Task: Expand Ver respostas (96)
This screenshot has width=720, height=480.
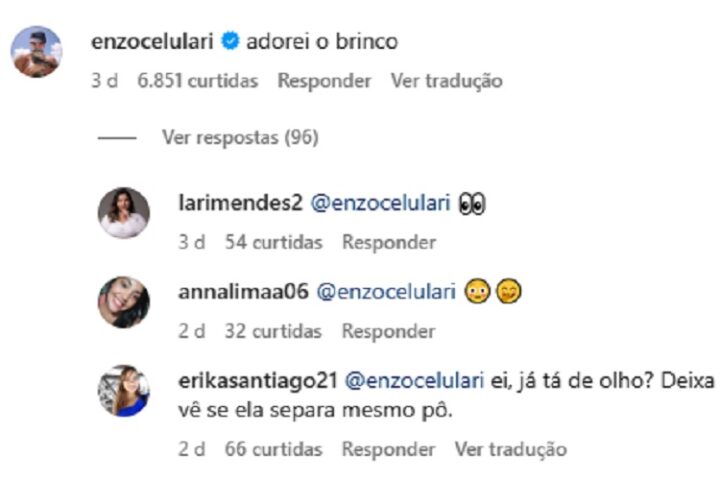Action: (x=240, y=138)
